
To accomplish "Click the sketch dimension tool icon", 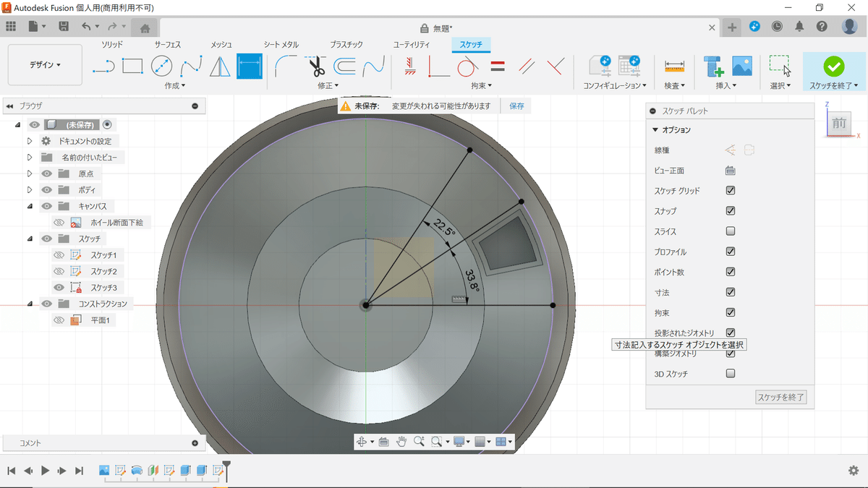I will [250, 67].
